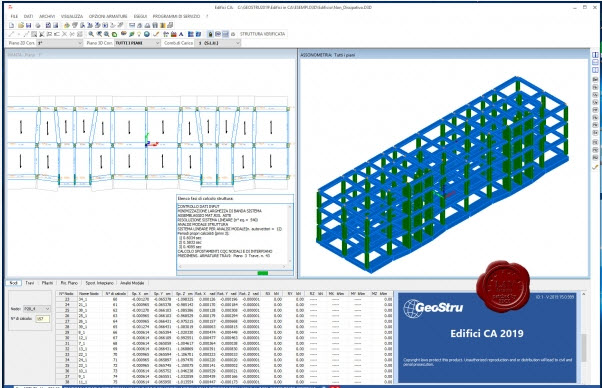Switch to the Travi tab
The image size is (602, 388).
tap(30, 283)
